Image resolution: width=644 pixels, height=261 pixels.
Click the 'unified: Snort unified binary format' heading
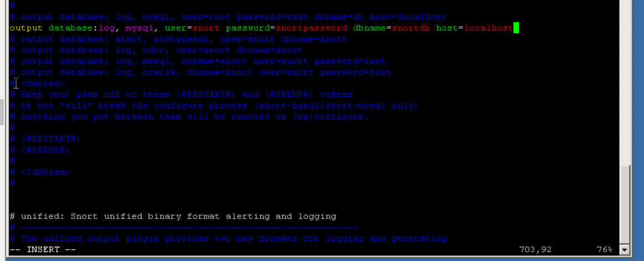[128, 216]
